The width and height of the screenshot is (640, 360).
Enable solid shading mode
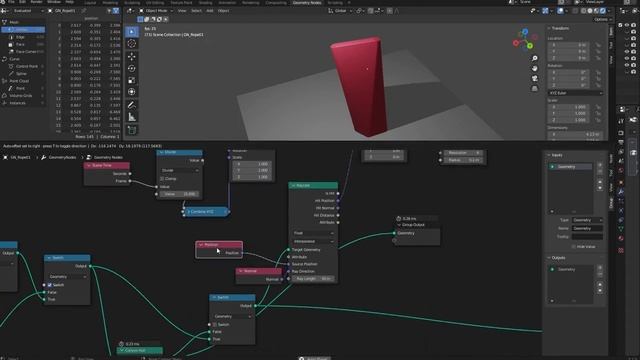click(x=590, y=11)
